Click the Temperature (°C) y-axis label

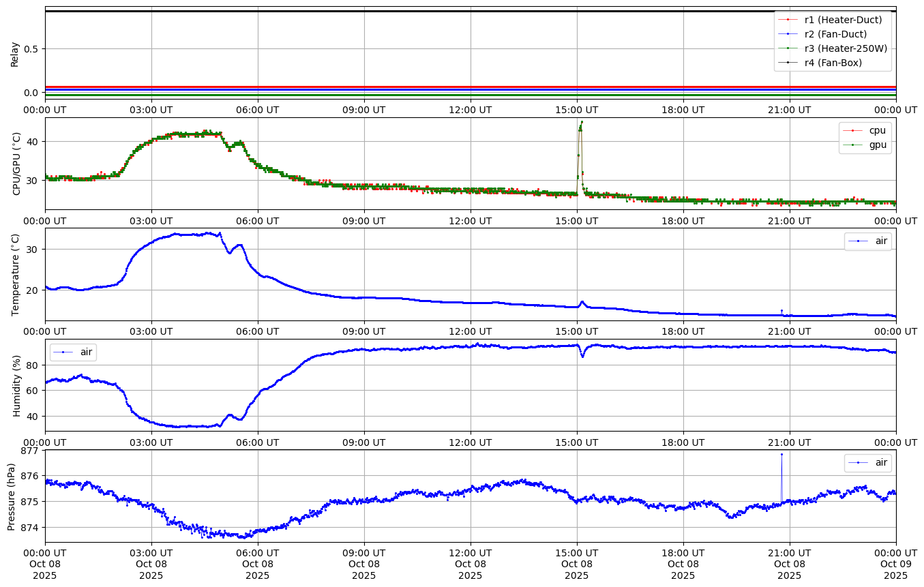pyautogui.click(x=16, y=274)
